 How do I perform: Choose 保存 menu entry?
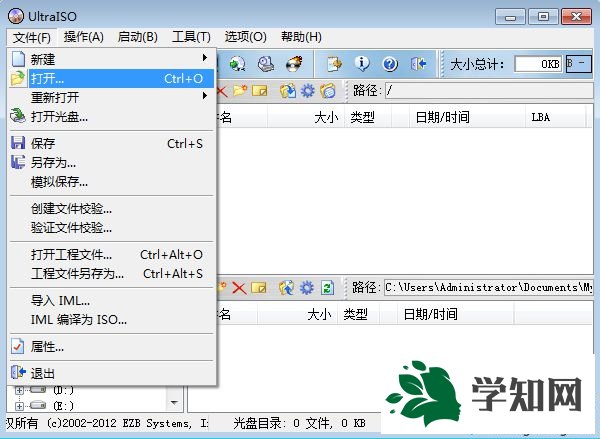coord(112,144)
